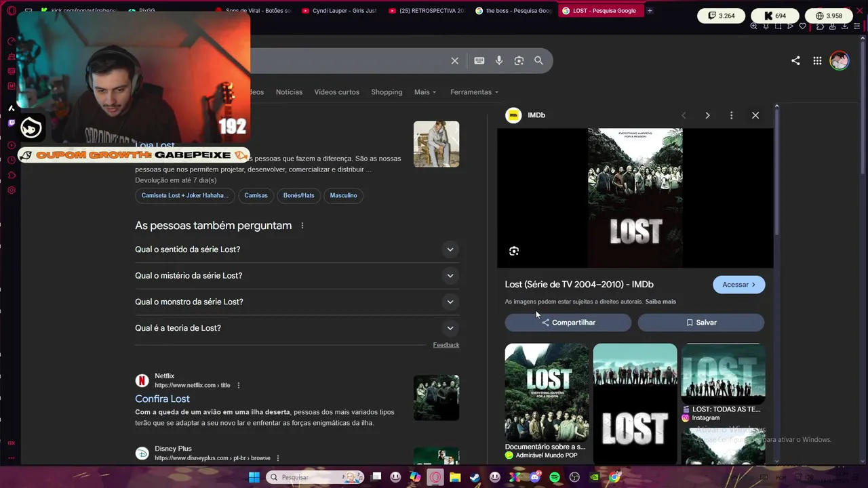Open GX Corner at the sidebar bottom
This screenshot has height=488, width=868.
(12, 443)
